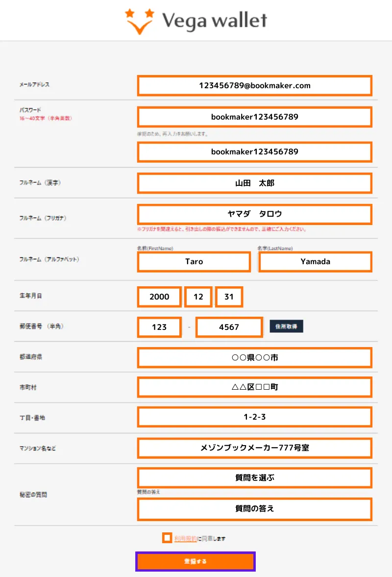
Task: Click the first postal code field
Action: [x=159, y=327]
